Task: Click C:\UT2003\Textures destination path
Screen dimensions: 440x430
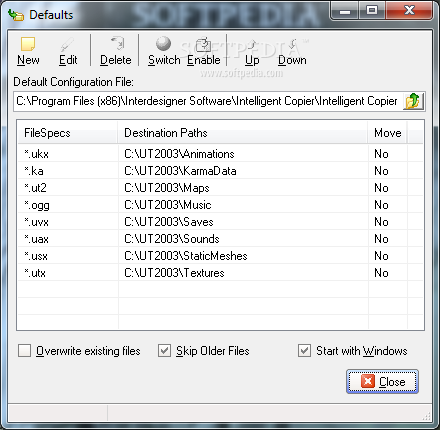Action: [x=174, y=273]
